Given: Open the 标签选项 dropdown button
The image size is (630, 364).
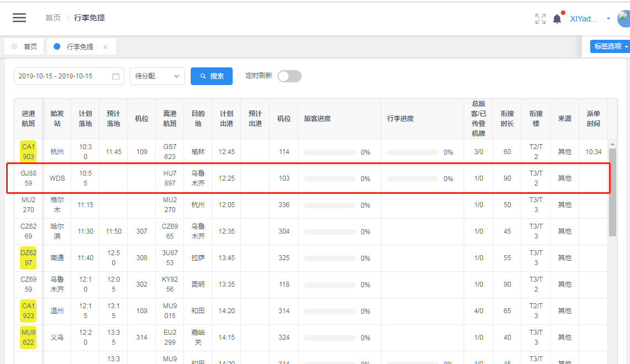Looking at the screenshot, I should [610, 46].
